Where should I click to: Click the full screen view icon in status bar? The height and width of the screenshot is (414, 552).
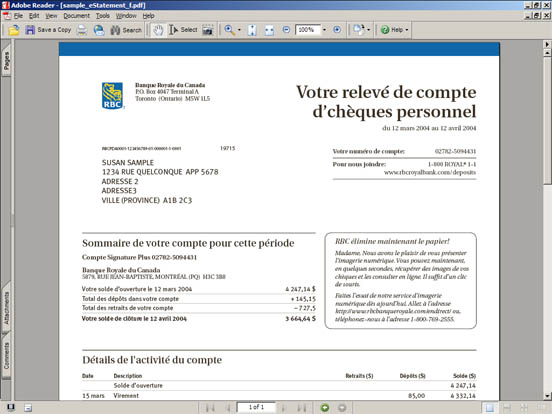coord(11,408)
